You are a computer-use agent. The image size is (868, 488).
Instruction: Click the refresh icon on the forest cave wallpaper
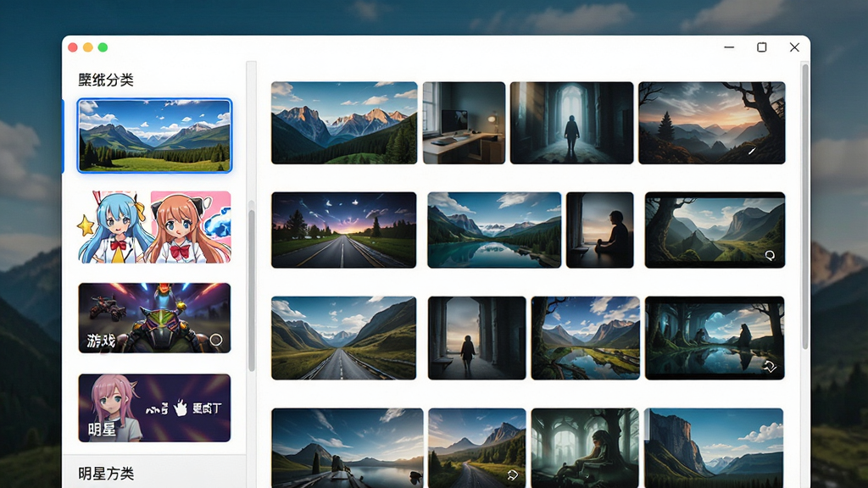(x=770, y=366)
